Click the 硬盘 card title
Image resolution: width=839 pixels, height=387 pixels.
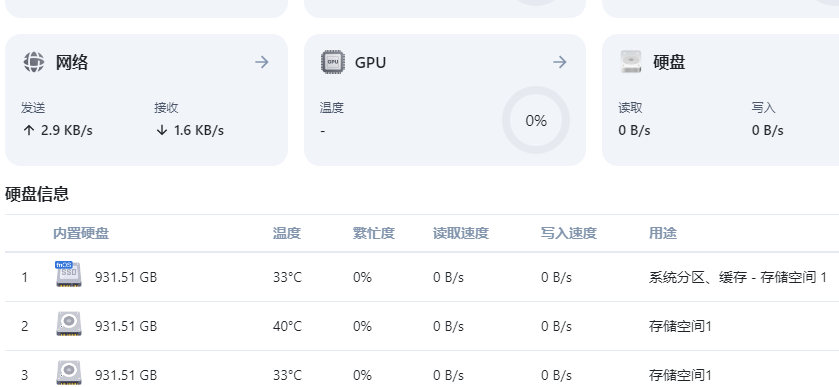(x=669, y=63)
